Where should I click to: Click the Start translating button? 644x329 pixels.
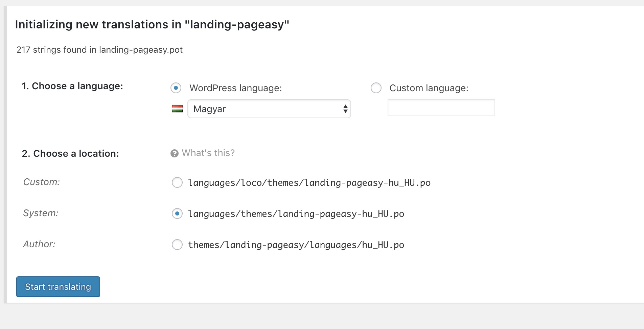pyautogui.click(x=58, y=287)
